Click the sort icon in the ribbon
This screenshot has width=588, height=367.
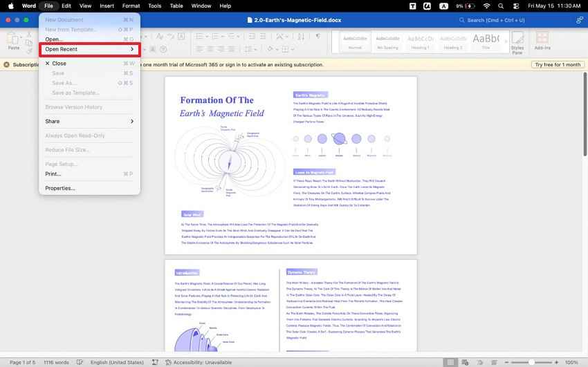click(301, 37)
